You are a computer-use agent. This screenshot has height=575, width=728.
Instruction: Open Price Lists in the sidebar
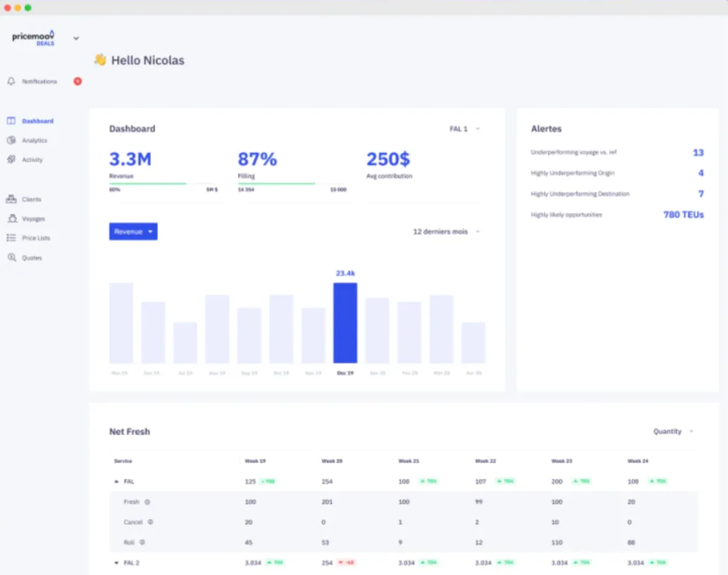(36, 238)
